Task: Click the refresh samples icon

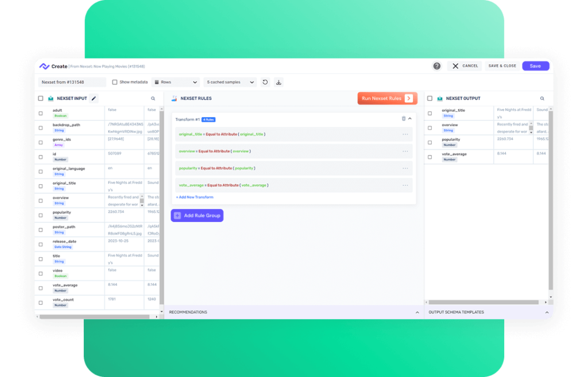Action: (x=265, y=82)
